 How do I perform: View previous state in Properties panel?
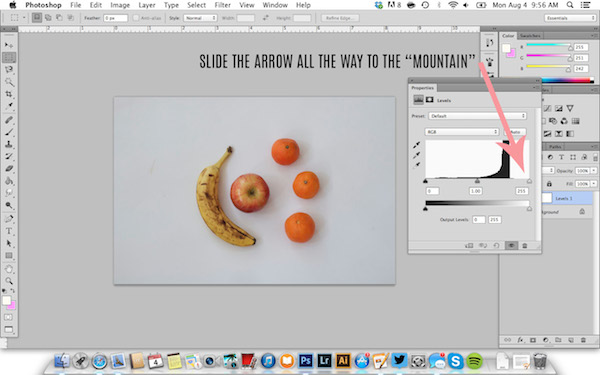coord(483,246)
